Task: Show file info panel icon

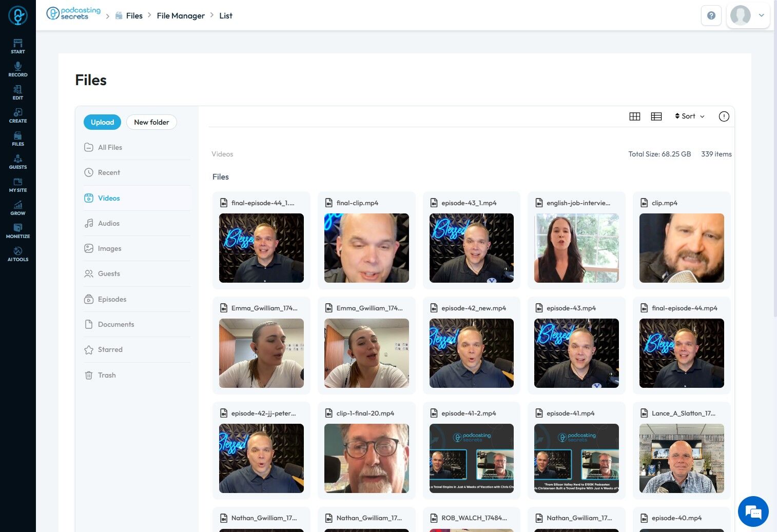Action: (724, 116)
